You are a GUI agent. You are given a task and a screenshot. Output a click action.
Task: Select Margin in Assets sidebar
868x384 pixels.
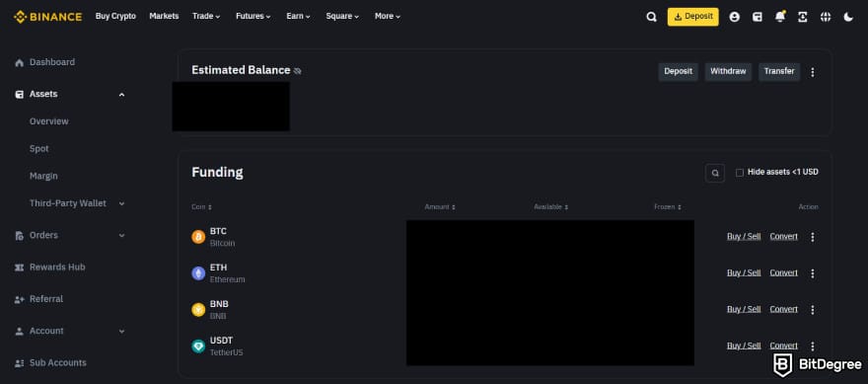pyautogui.click(x=43, y=176)
